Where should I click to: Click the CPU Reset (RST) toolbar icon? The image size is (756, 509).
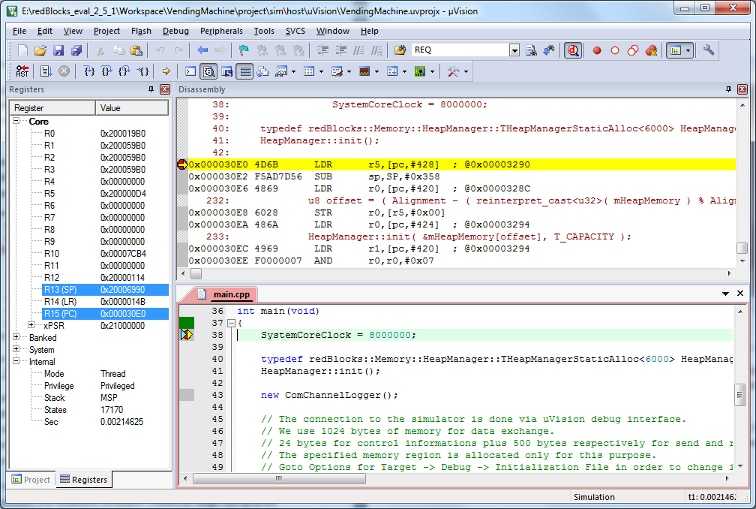[22, 71]
